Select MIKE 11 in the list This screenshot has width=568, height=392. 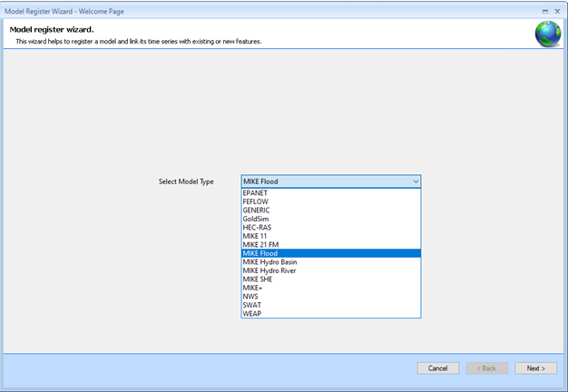tap(331, 236)
